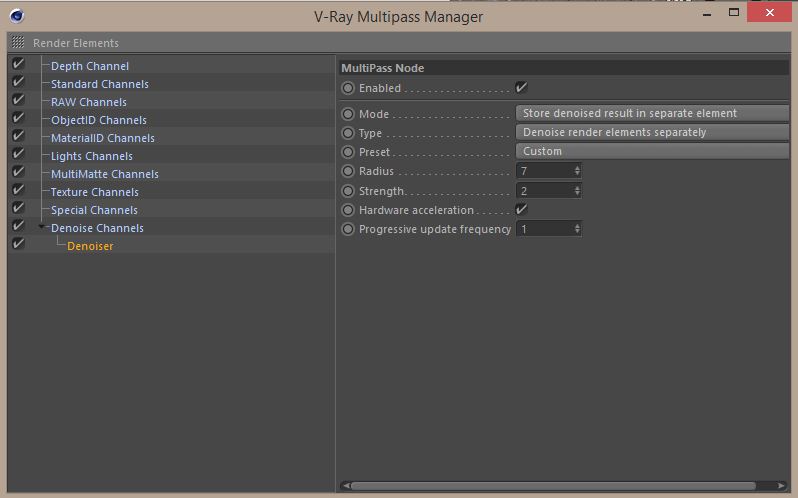This screenshot has width=798, height=498.
Task: Toggle Special Channels checkbox
Action: [x=18, y=208]
